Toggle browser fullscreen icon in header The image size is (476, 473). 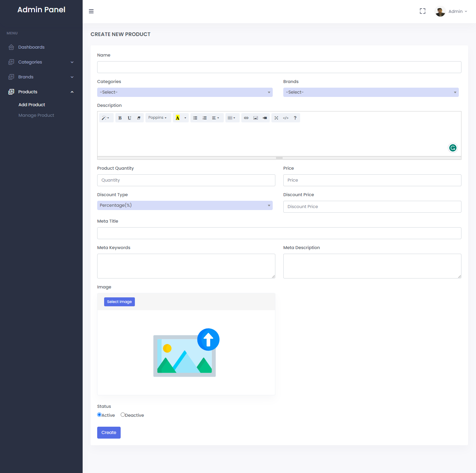pyautogui.click(x=422, y=11)
